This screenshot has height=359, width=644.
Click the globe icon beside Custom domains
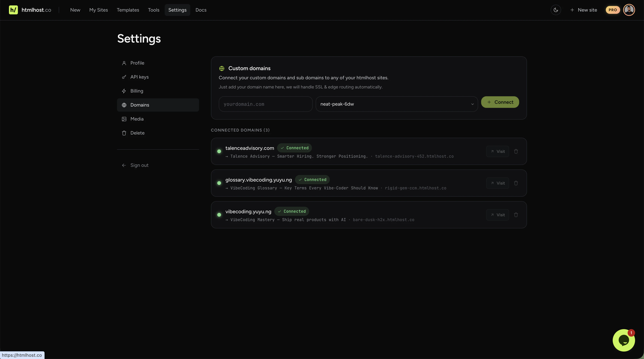pos(222,69)
